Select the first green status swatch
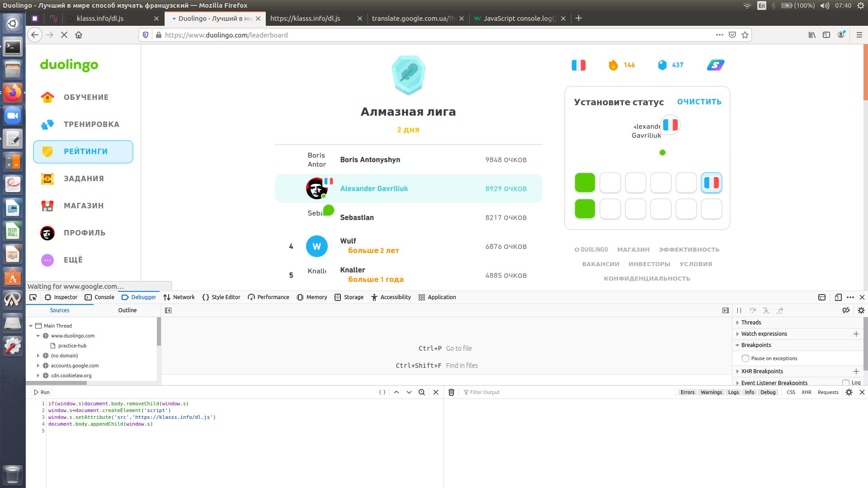This screenshot has height=488, width=868. click(x=585, y=183)
